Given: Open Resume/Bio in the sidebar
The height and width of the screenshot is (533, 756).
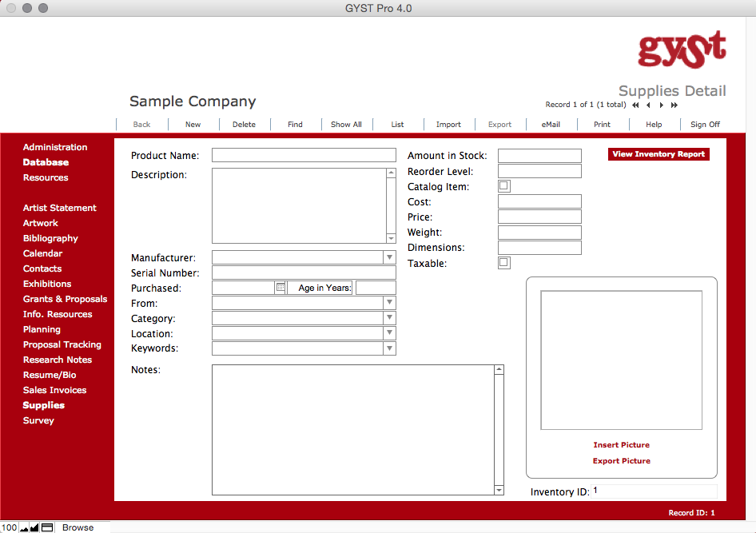Looking at the screenshot, I should pyautogui.click(x=50, y=375).
